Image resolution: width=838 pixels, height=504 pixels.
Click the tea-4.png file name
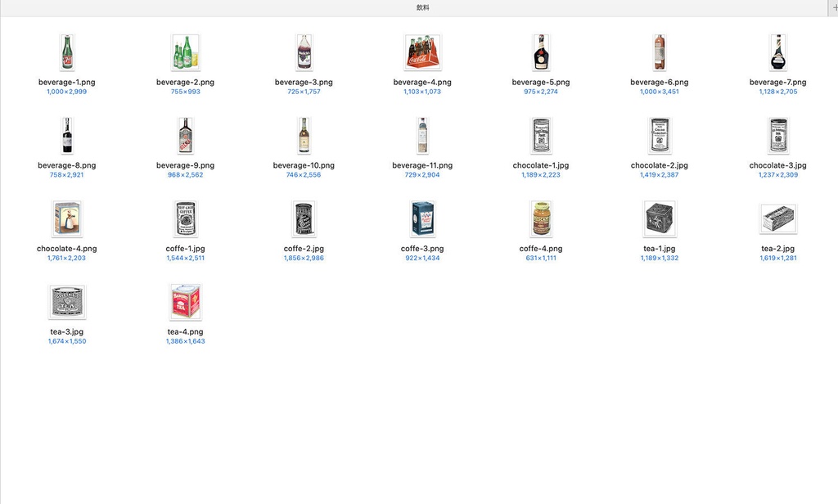point(186,332)
